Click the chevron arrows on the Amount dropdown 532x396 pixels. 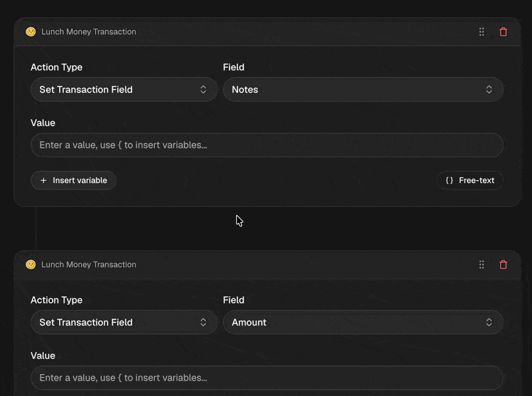(x=489, y=322)
